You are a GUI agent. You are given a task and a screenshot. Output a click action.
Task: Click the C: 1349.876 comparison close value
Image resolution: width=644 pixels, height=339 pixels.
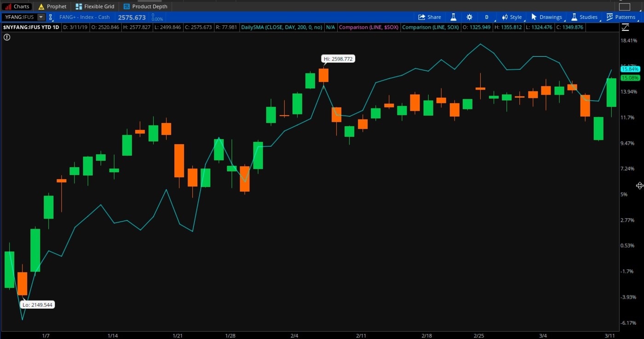569,27
